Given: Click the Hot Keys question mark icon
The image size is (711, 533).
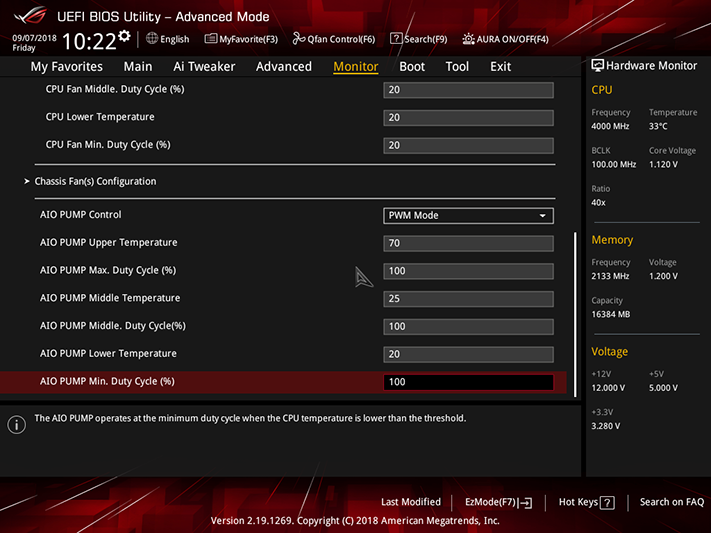Looking at the screenshot, I should click(607, 503).
